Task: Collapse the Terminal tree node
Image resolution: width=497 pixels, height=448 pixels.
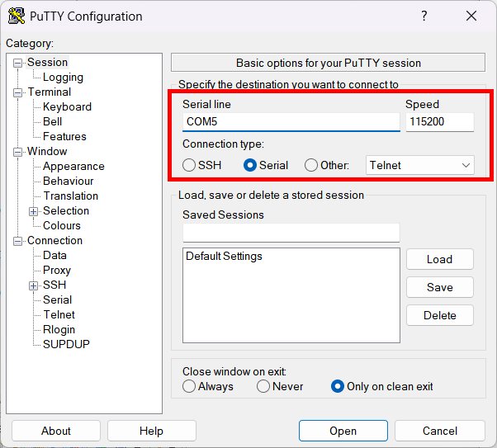Action: coord(18,93)
